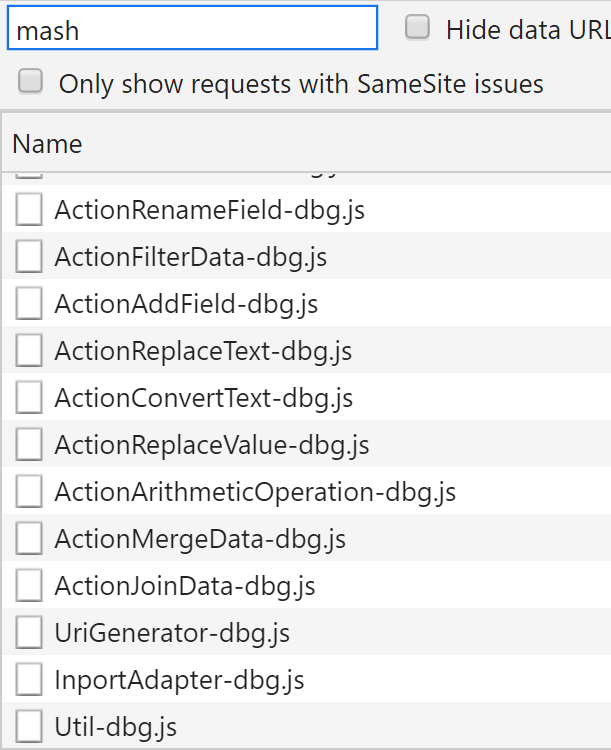Click file icon beside ActionConvertText-dbg.js
The width and height of the screenshot is (611, 750).
click(30, 398)
